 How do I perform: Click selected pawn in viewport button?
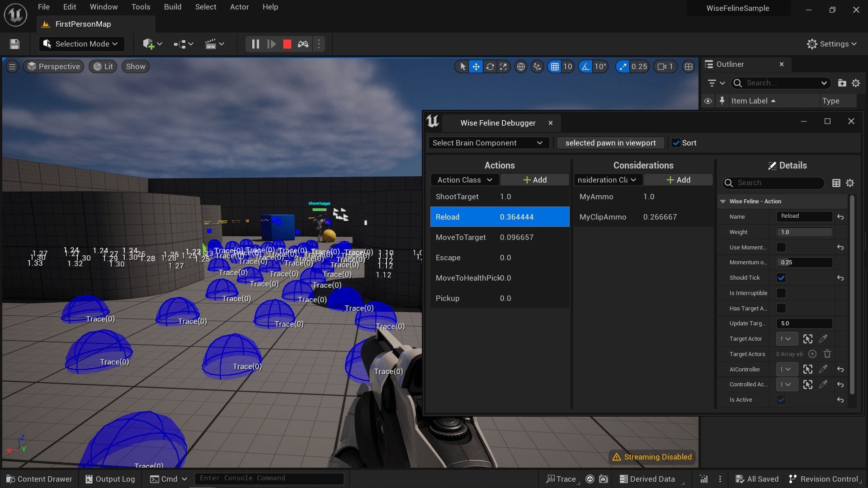coord(610,143)
